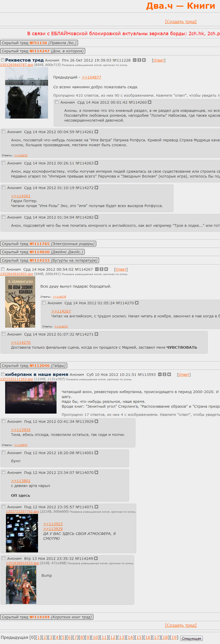Tick checkbox for thread post №114267

pos(3,269)
